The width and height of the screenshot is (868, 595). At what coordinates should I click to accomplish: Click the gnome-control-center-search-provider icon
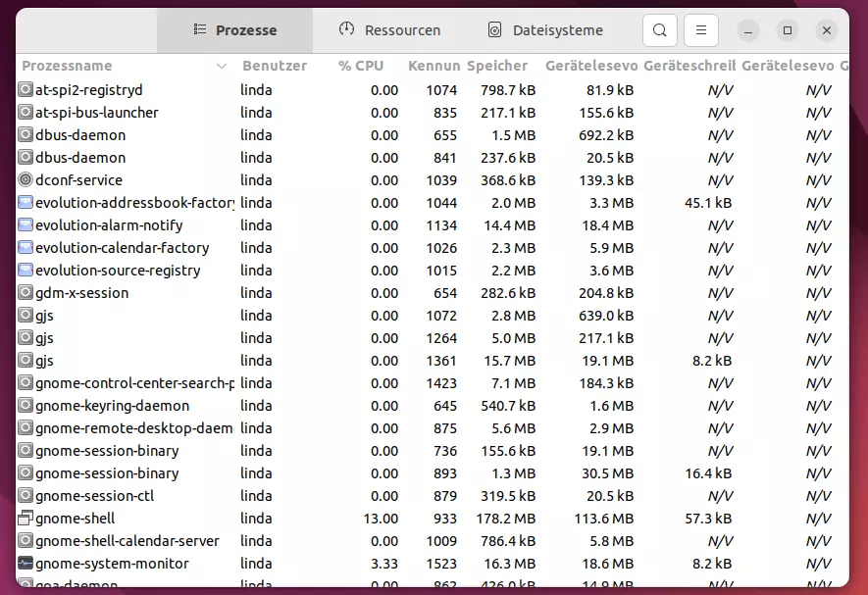(26, 383)
